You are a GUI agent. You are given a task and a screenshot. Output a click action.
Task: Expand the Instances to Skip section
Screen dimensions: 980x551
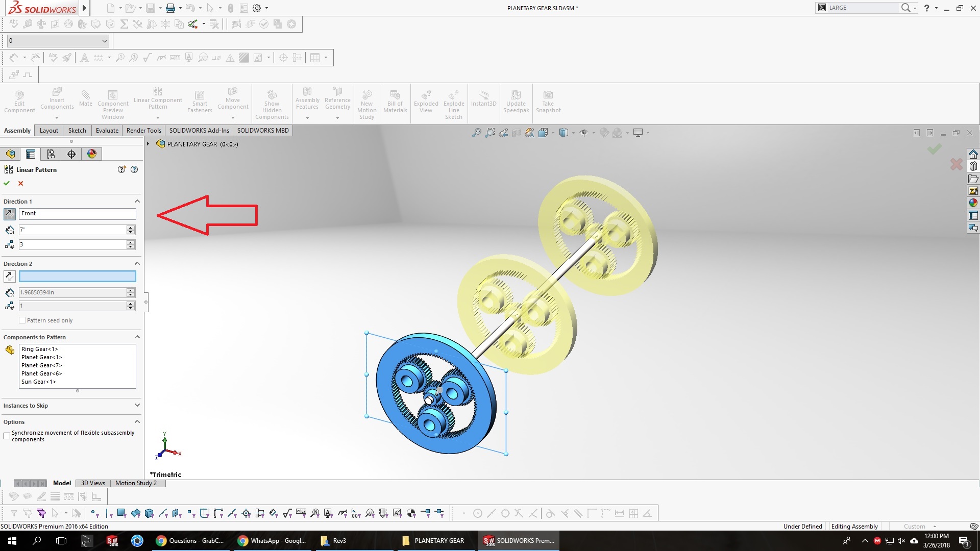click(137, 406)
